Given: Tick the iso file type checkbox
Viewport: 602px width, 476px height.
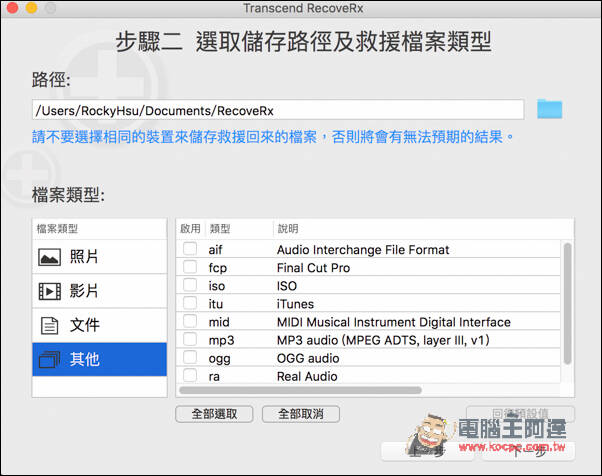Looking at the screenshot, I should click(190, 285).
